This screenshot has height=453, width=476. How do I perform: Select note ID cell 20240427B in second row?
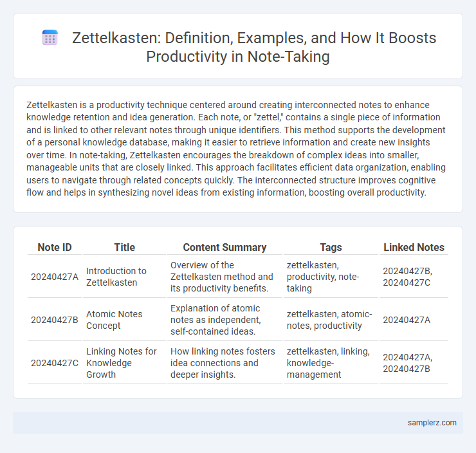(x=55, y=320)
